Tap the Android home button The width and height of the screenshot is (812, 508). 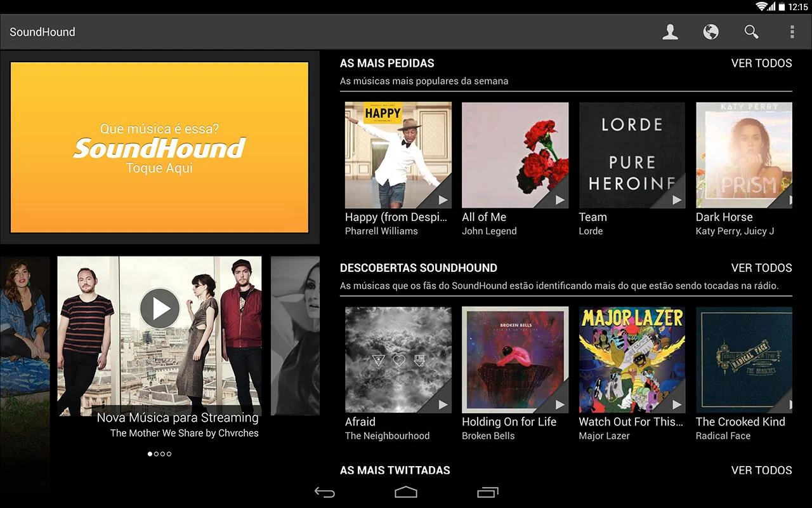tap(406, 492)
